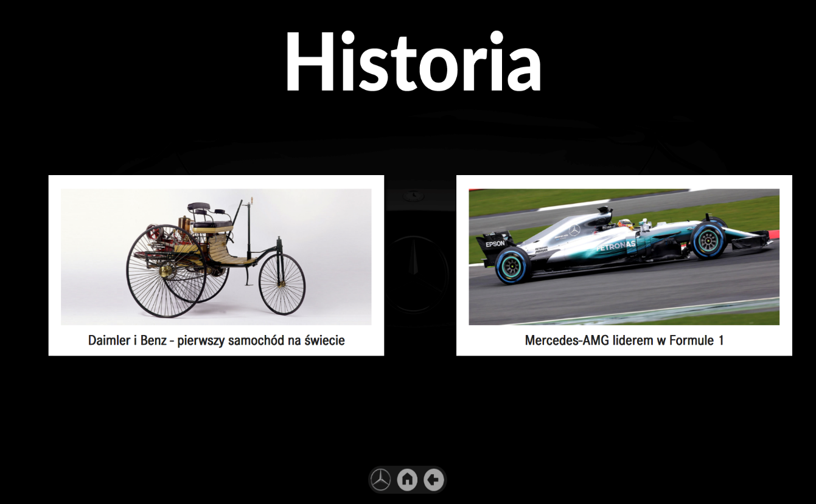Click the Mercedes star on F1 engine cover
Viewport: 816px width, 504px height.
(x=574, y=230)
